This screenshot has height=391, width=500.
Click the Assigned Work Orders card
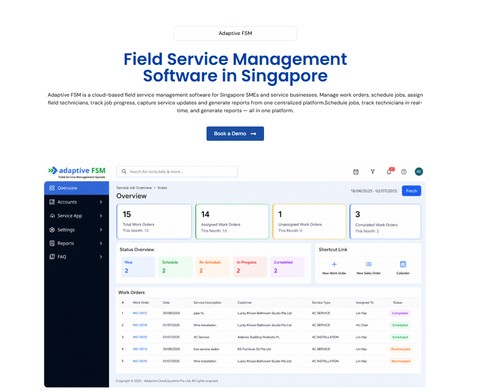232,222
